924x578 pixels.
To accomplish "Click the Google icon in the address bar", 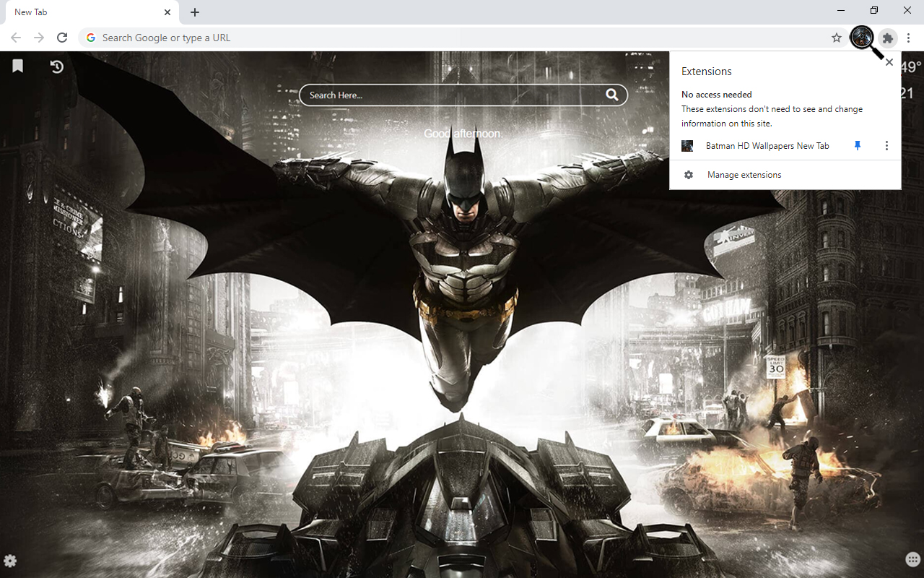I will pos(91,38).
